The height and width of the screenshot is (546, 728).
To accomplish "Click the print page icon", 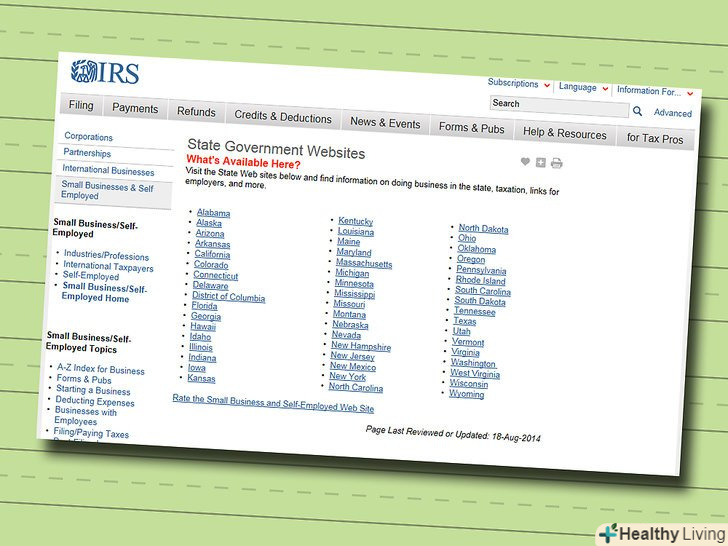I will [556, 163].
